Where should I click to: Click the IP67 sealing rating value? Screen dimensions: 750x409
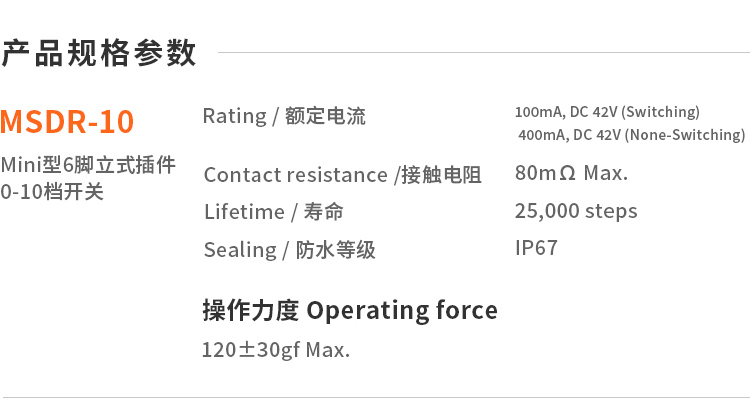tap(536, 248)
